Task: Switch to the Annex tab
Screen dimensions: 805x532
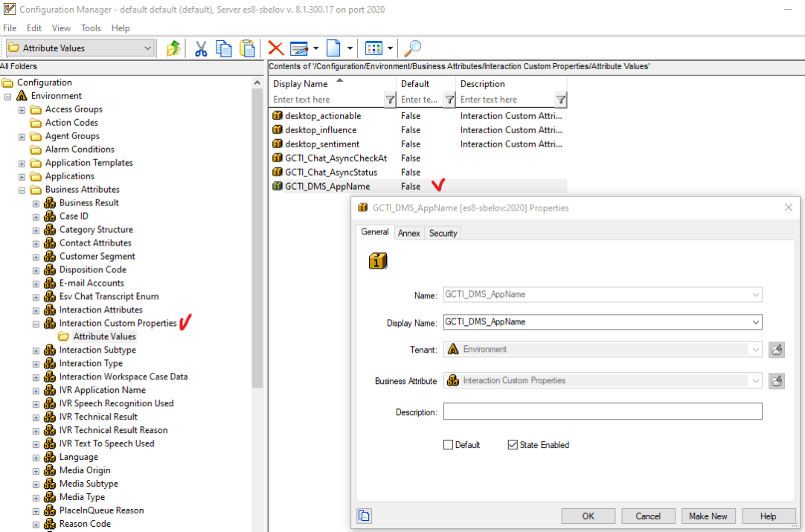Action: click(x=408, y=233)
